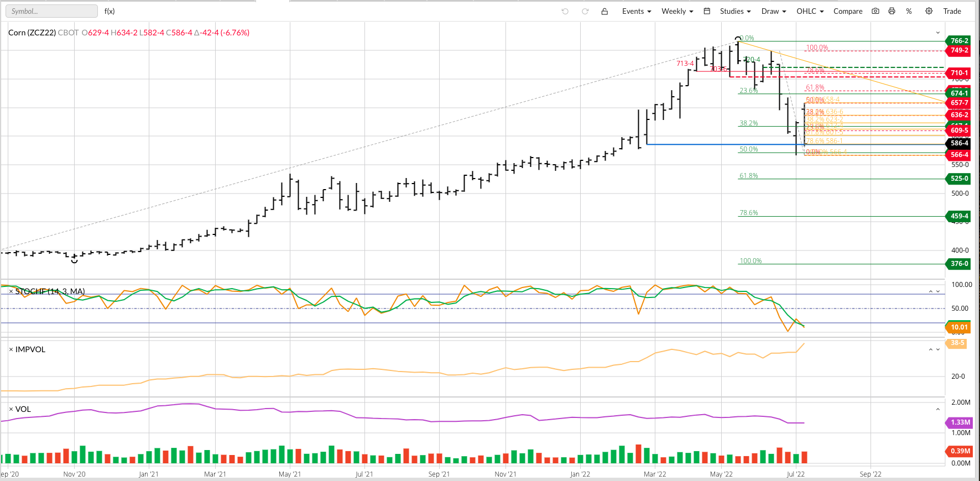Select the 61.8% green Fibonacci level label
Image resolution: width=980 pixels, height=481 pixels.
coord(749,176)
